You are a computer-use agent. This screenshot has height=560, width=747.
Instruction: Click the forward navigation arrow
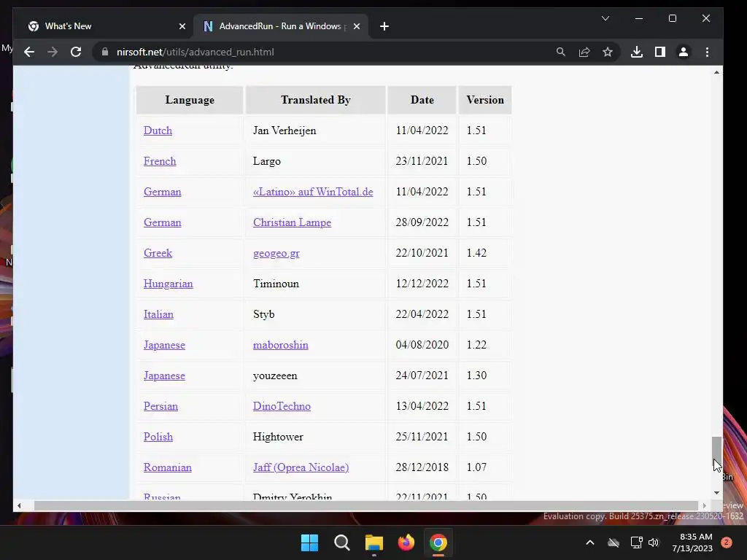point(53,52)
